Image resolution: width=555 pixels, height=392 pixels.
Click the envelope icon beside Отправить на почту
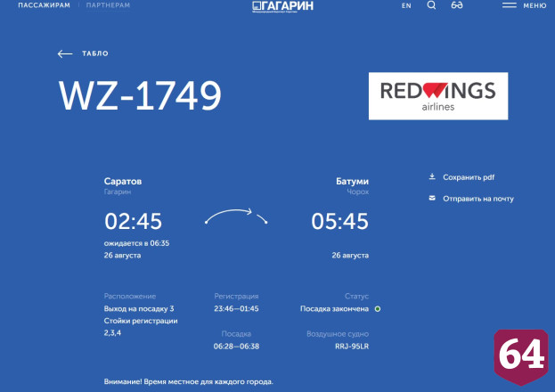432,198
